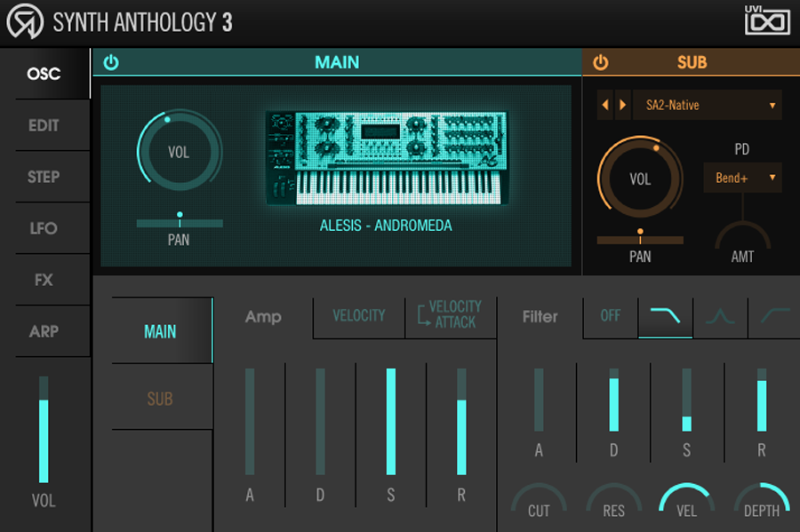
Task: Click the Filter decay (D) slider
Action: tap(613, 400)
